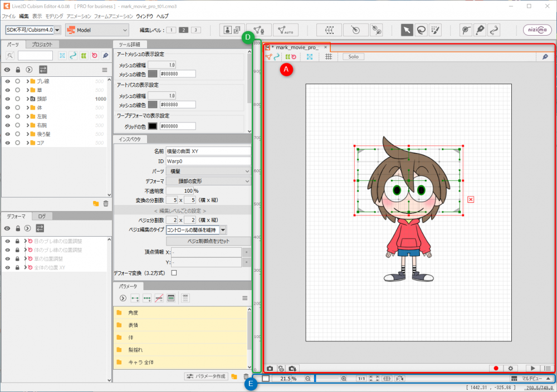557x392 pixels.
Task: Select the arrow selection tool
Action: pos(407,30)
